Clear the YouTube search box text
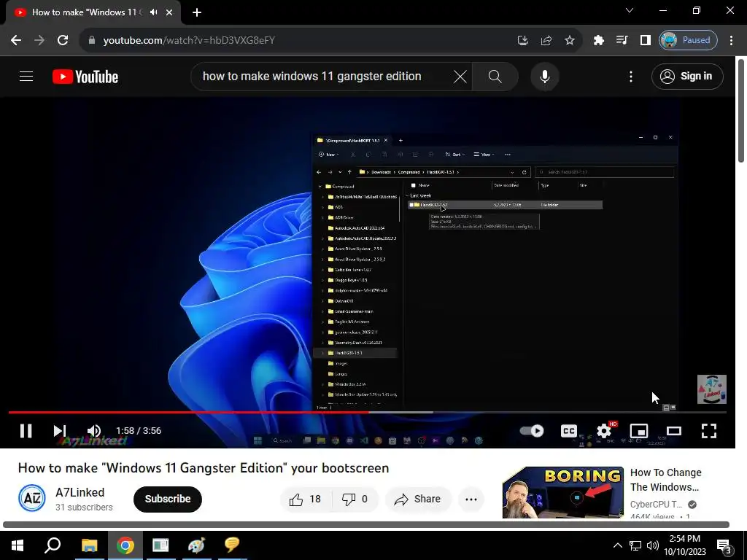747x560 pixels. [x=460, y=76]
